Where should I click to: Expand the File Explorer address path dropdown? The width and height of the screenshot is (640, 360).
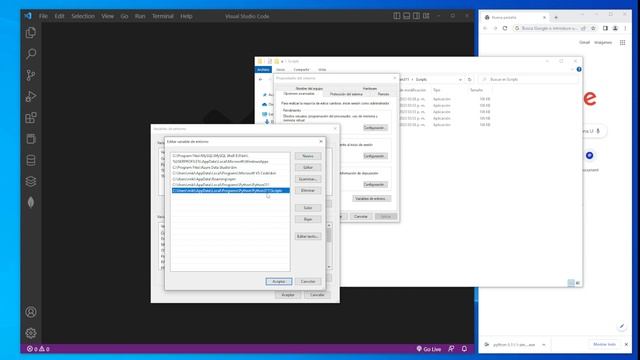[x=460, y=80]
